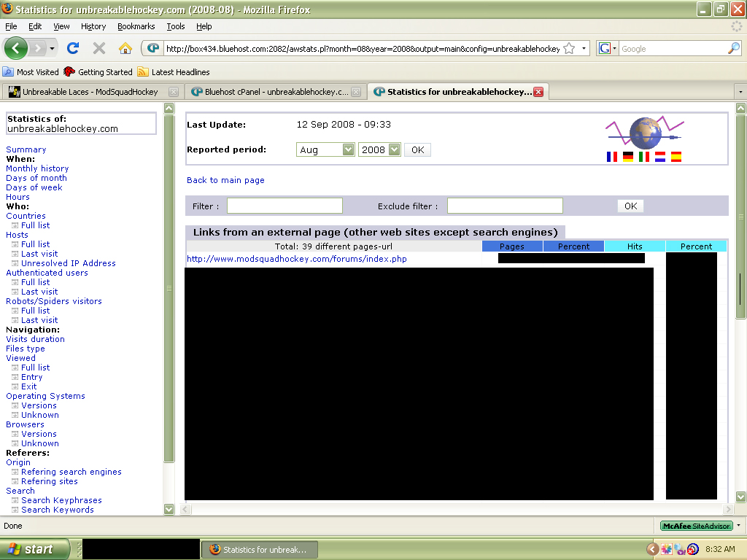Open Operating Systems link

pos(45,396)
